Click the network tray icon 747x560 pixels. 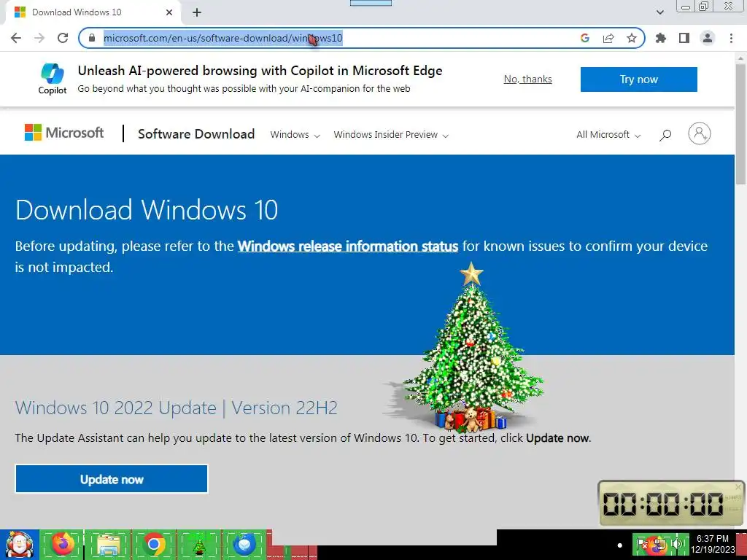[x=659, y=544]
